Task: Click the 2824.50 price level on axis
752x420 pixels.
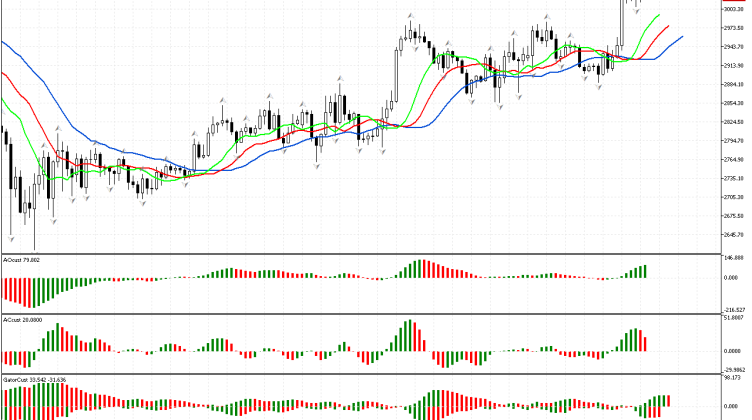Action: point(734,122)
